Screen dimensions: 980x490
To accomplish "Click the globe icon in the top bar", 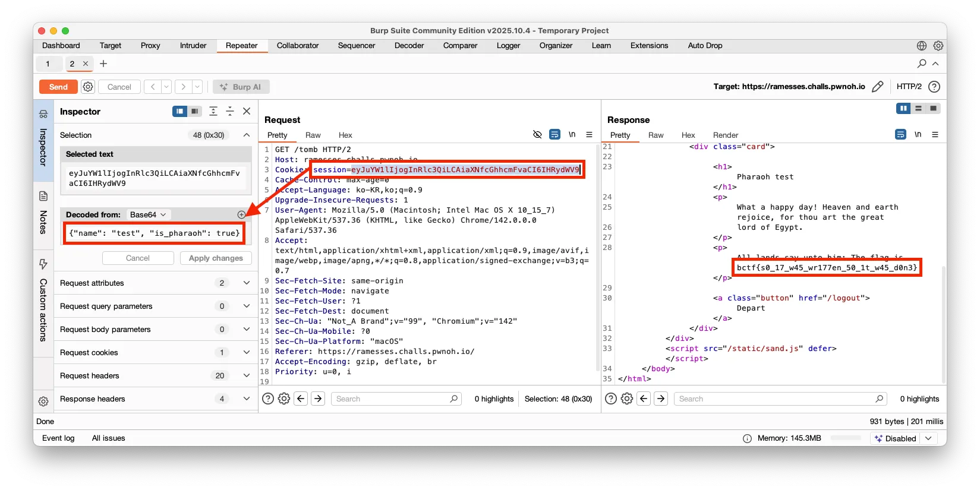I will point(922,46).
